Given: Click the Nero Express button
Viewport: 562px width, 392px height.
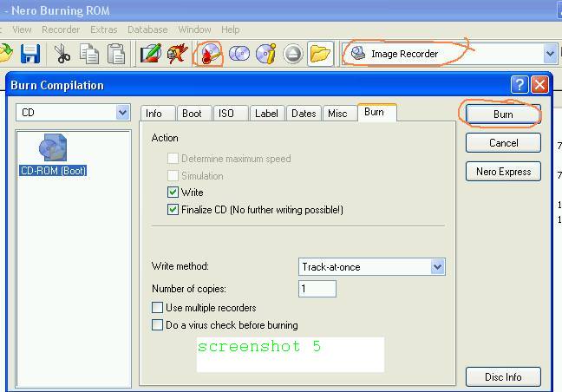Looking at the screenshot, I should point(503,172).
